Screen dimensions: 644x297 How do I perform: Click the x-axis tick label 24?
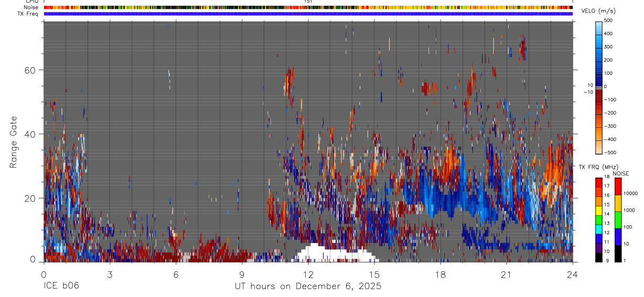[x=573, y=275]
